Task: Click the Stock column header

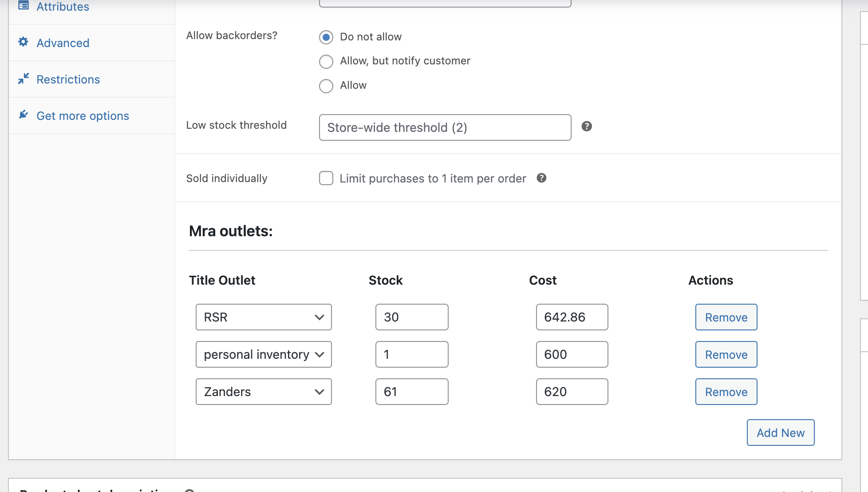Action: pos(386,280)
